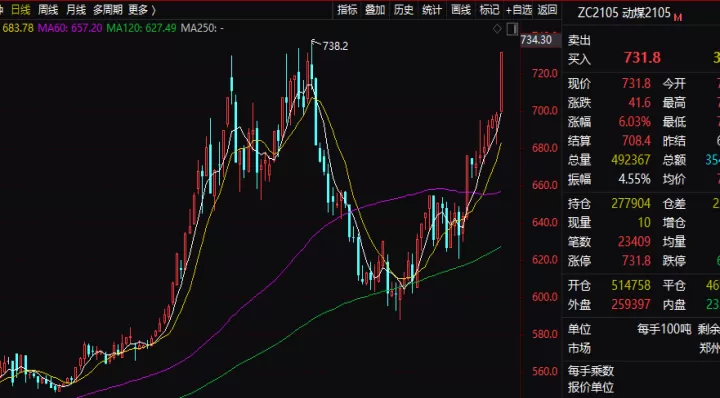Click the 600.0 price axis label
The height and width of the screenshot is (398, 720).
pyautogui.click(x=546, y=297)
